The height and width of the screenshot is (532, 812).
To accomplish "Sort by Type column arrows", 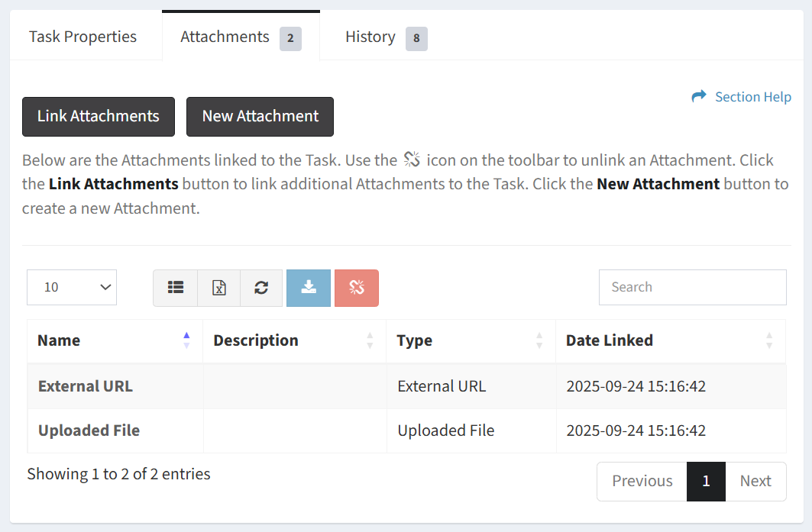I will coord(539,340).
